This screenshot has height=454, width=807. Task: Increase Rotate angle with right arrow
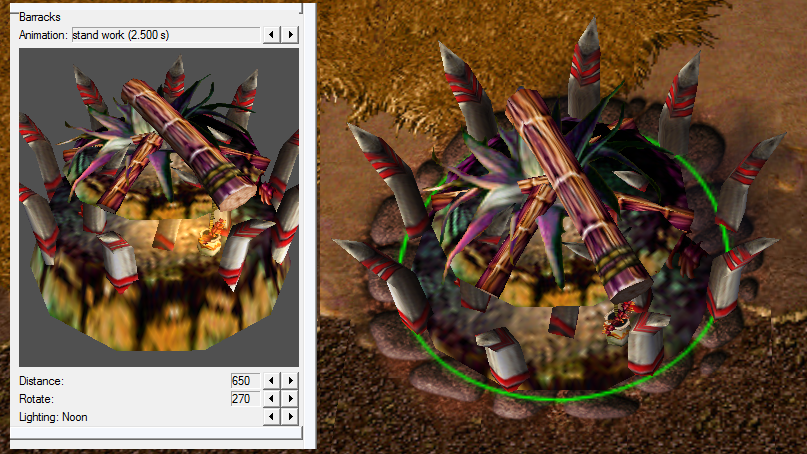pyautogui.click(x=290, y=399)
